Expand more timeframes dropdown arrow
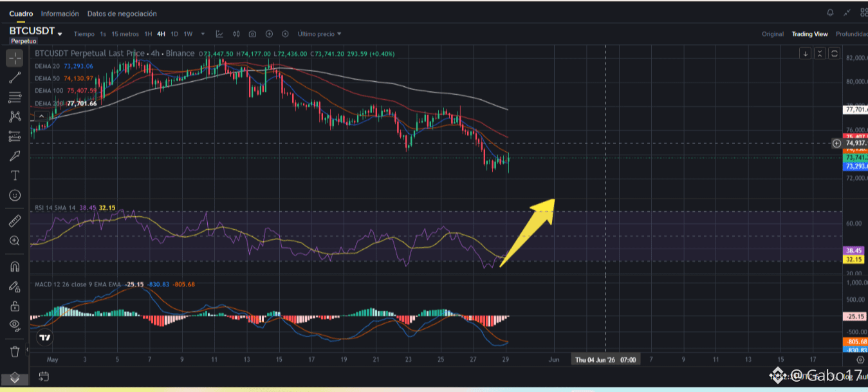 [203, 33]
